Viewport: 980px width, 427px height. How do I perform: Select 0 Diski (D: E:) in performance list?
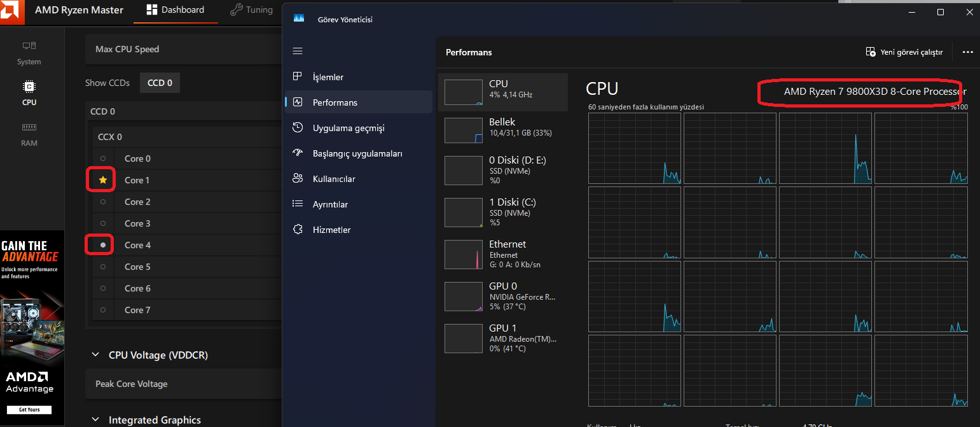point(502,171)
